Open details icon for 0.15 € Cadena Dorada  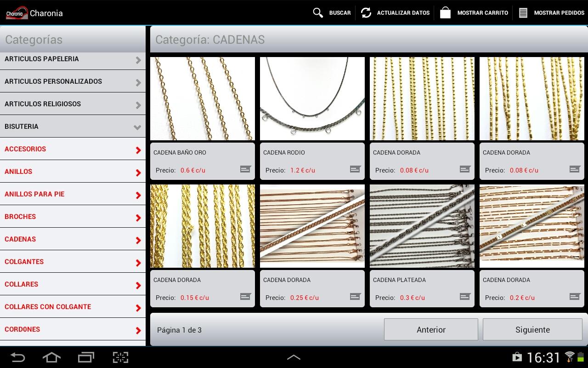246,297
